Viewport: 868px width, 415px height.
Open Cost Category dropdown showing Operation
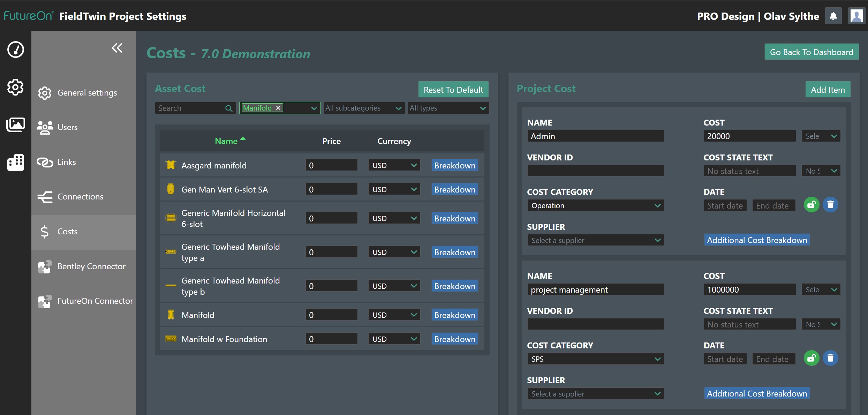596,205
